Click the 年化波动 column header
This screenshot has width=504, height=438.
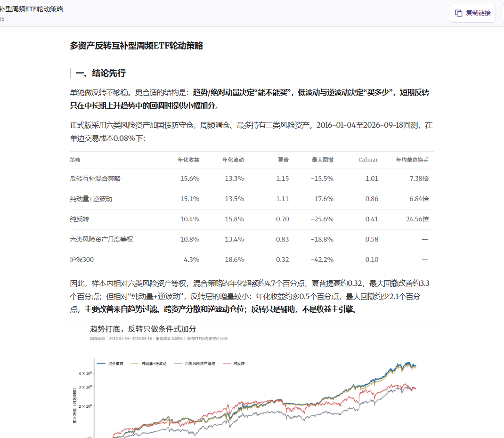coord(233,160)
